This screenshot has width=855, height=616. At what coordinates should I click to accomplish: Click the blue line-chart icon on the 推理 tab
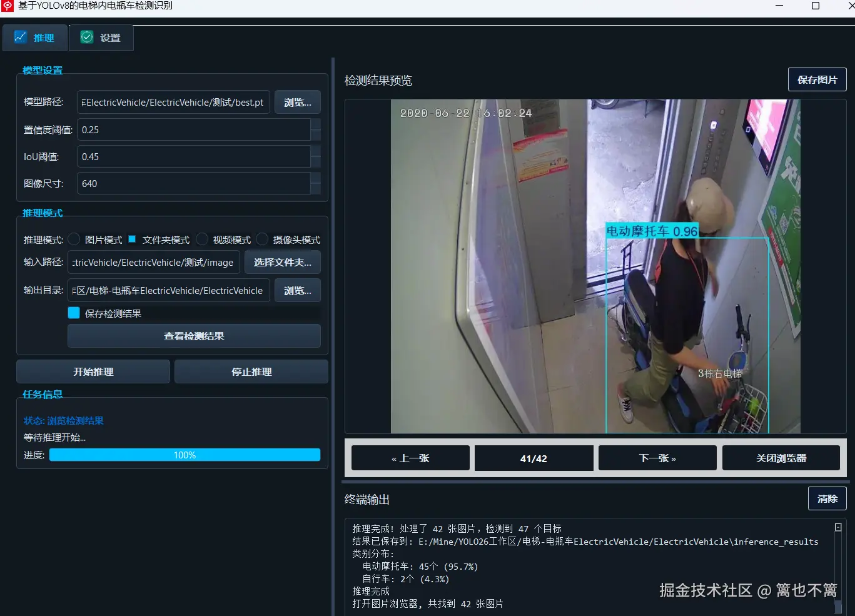[x=21, y=37]
